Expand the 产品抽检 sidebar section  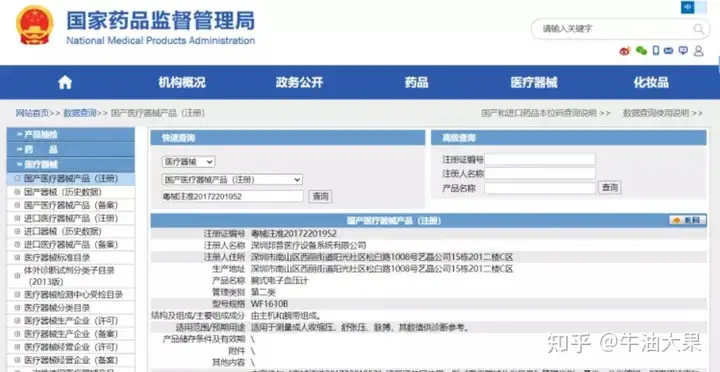pos(71,135)
